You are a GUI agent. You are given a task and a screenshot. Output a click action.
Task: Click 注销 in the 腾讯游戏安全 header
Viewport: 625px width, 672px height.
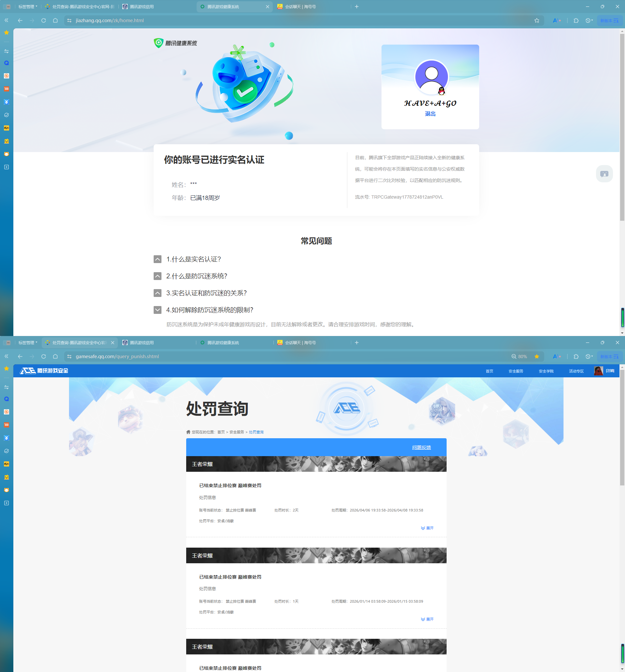(x=610, y=371)
